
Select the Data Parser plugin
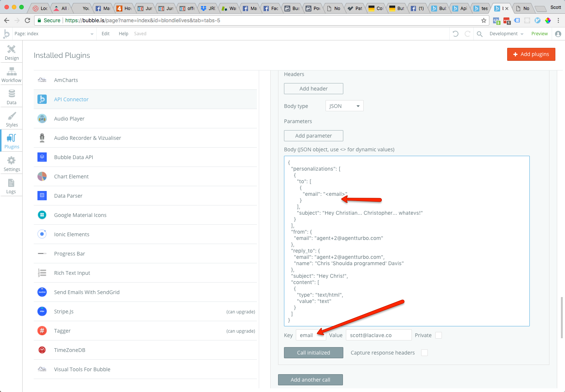point(145,196)
